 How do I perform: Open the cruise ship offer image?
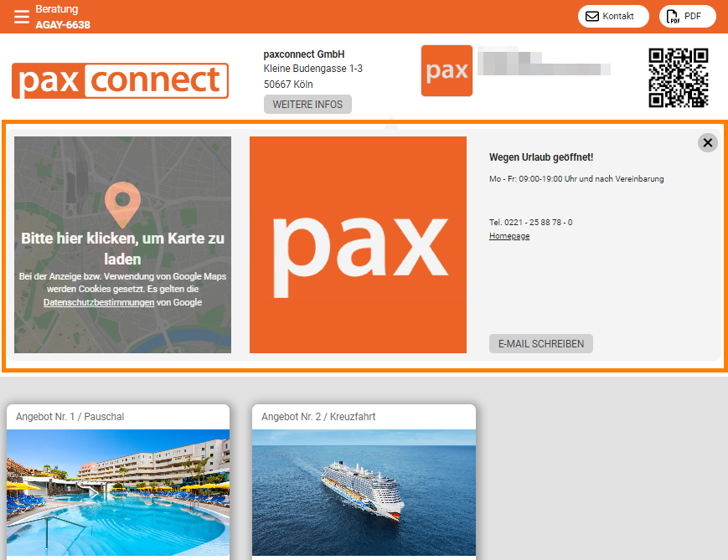point(364,492)
